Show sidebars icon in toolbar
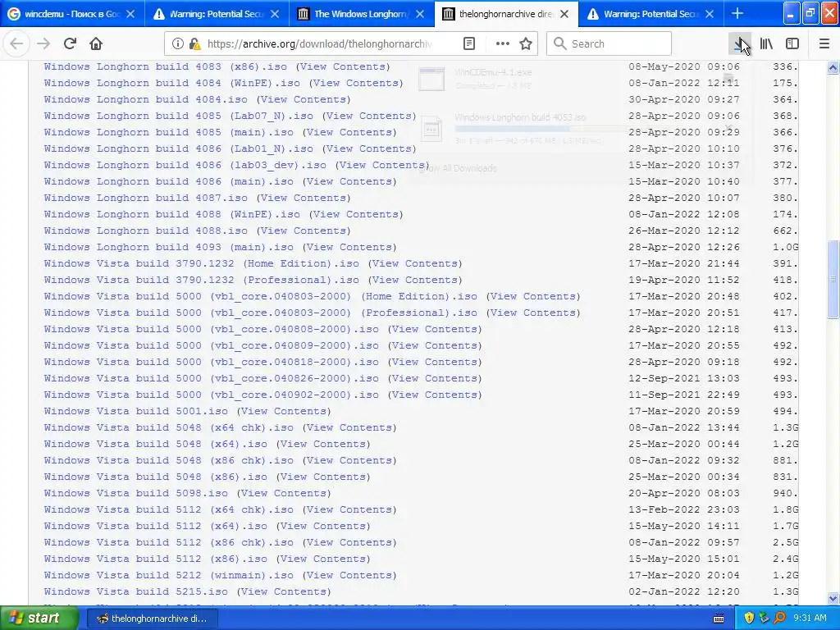Screen dimensions: 840x630 click(792, 44)
